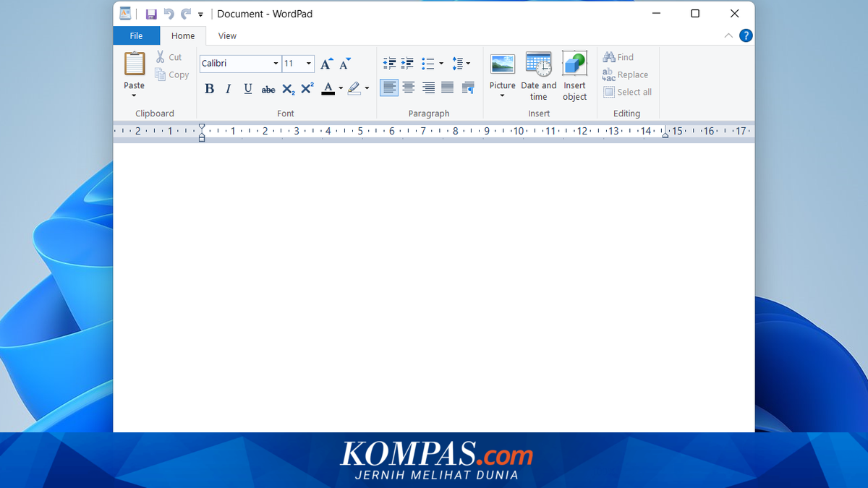Start a bulleted list

428,64
